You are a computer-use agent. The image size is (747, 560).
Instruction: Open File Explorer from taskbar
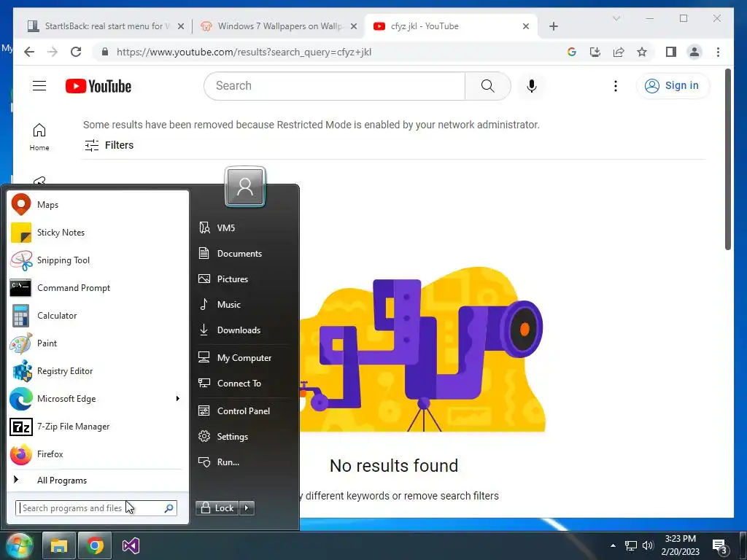[x=59, y=545]
